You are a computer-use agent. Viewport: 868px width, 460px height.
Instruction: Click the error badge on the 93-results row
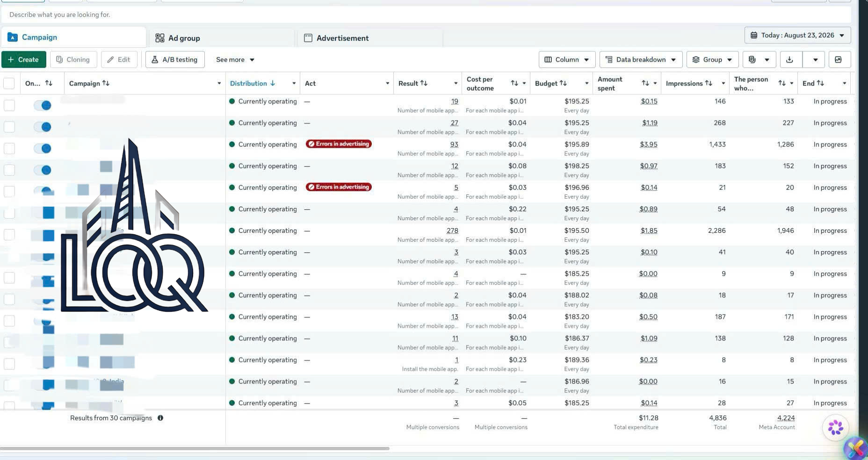pyautogui.click(x=339, y=144)
